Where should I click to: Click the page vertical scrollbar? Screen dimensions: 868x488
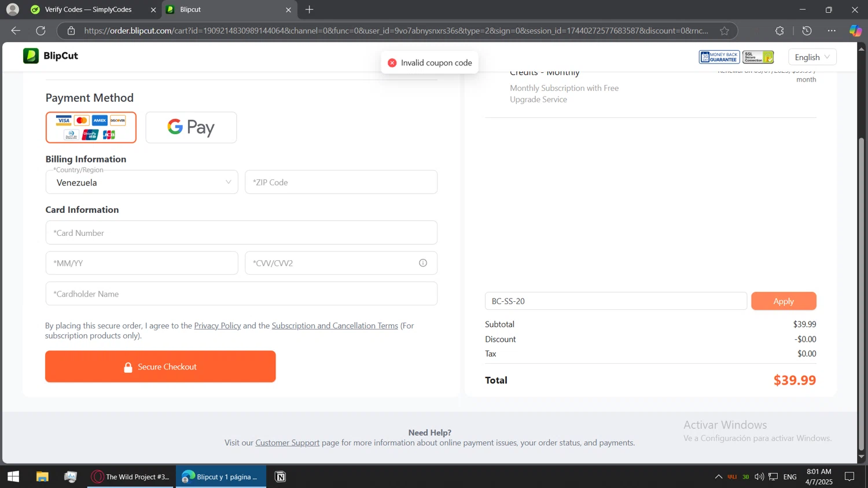pyautogui.click(x=861, y=294)
